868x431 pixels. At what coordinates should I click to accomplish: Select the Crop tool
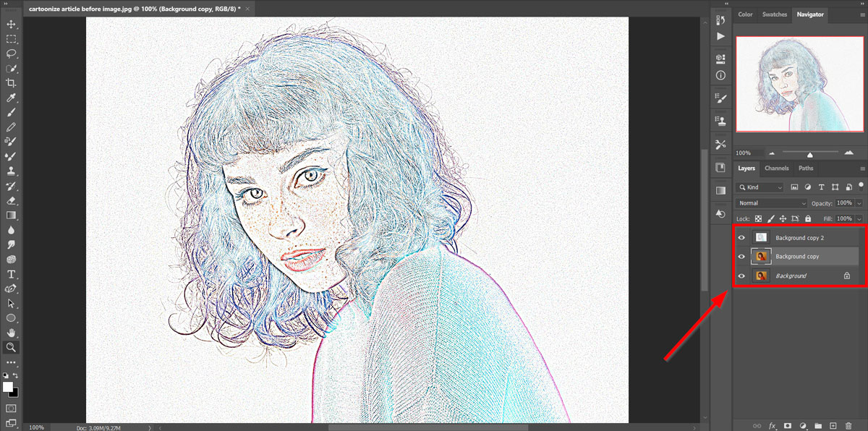10,82
